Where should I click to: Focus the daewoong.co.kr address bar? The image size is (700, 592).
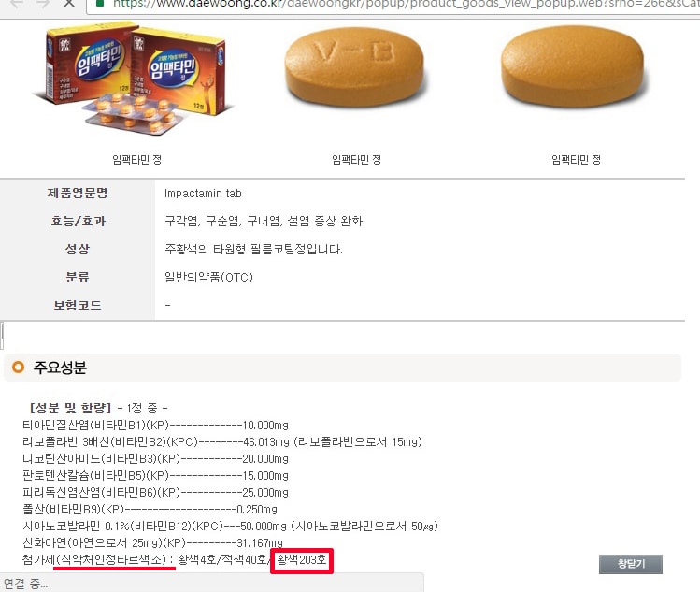tap(393, 5)
